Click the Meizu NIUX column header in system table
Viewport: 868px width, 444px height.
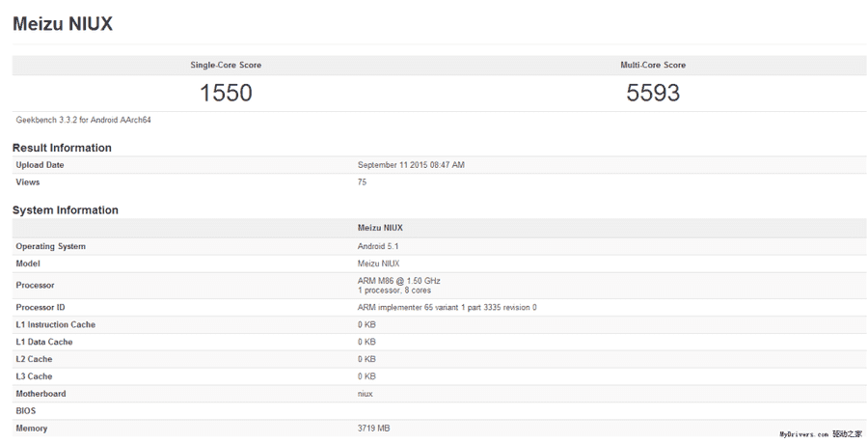(380, 228)
